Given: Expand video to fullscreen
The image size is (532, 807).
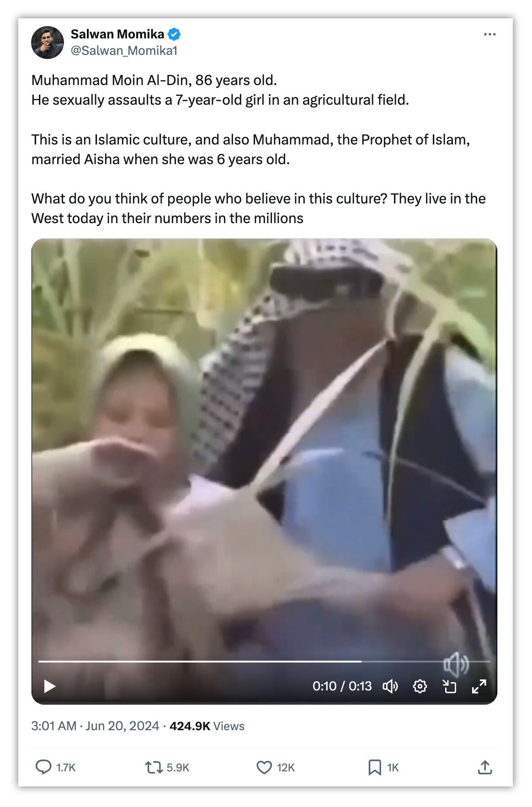Looking at the screenshot, I should pos(479,686).
